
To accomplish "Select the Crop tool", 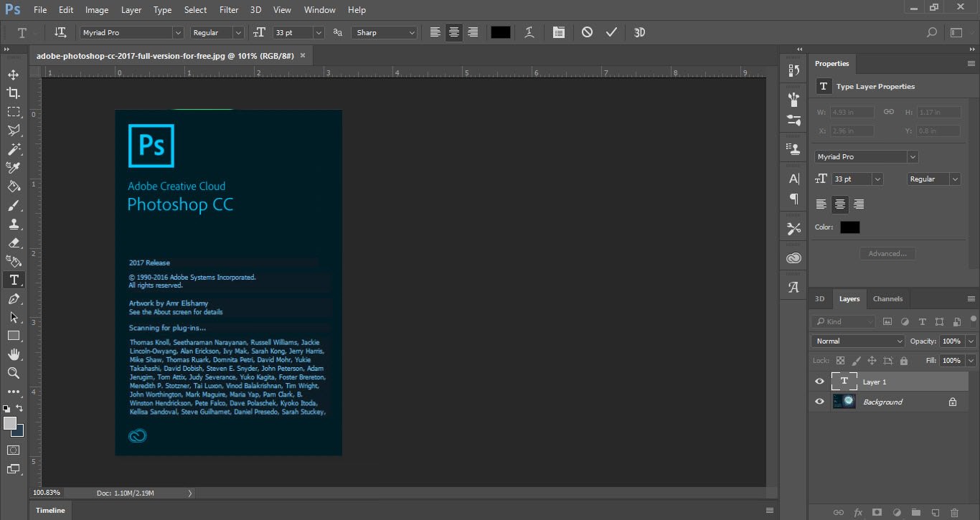I will click(14, 93).
